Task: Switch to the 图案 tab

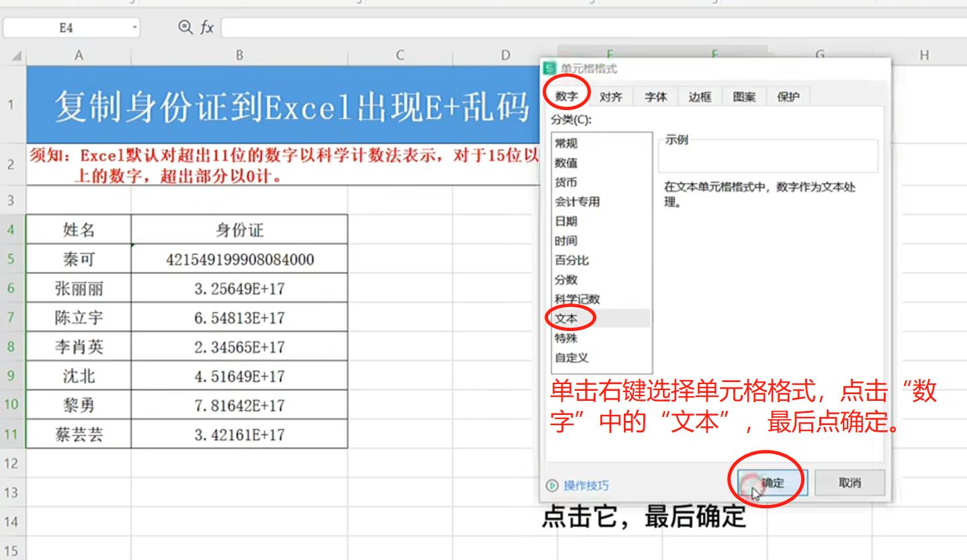Action: point(744,97)
